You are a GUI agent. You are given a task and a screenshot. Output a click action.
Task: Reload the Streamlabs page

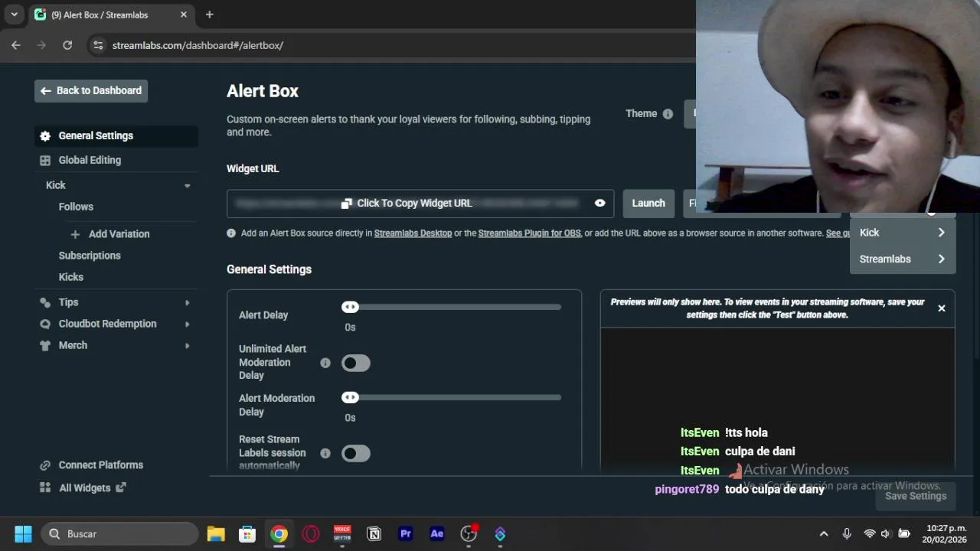pyautogui.click(x=67, y=45)
